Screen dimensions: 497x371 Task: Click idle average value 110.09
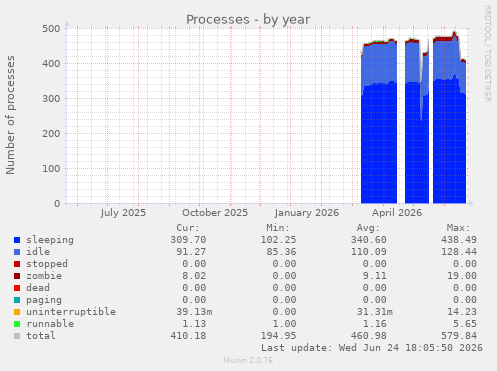pyautogui.click(x=369, y=252)
